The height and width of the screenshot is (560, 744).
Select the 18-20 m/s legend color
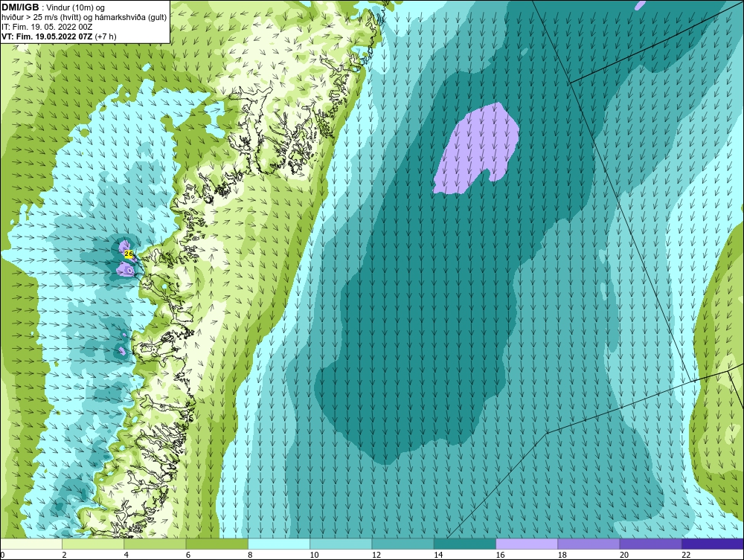coord(589,544)
